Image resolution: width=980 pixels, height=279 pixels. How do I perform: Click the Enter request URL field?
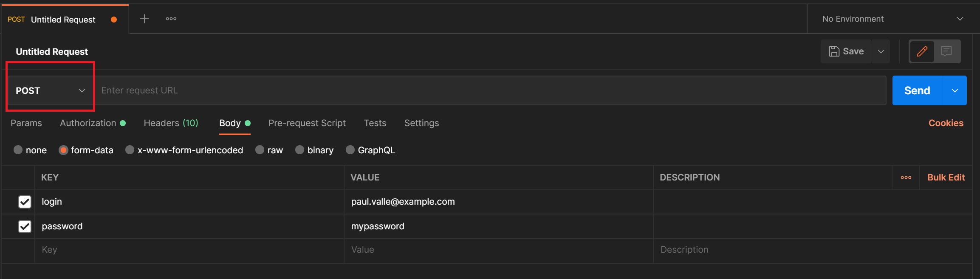489,90
